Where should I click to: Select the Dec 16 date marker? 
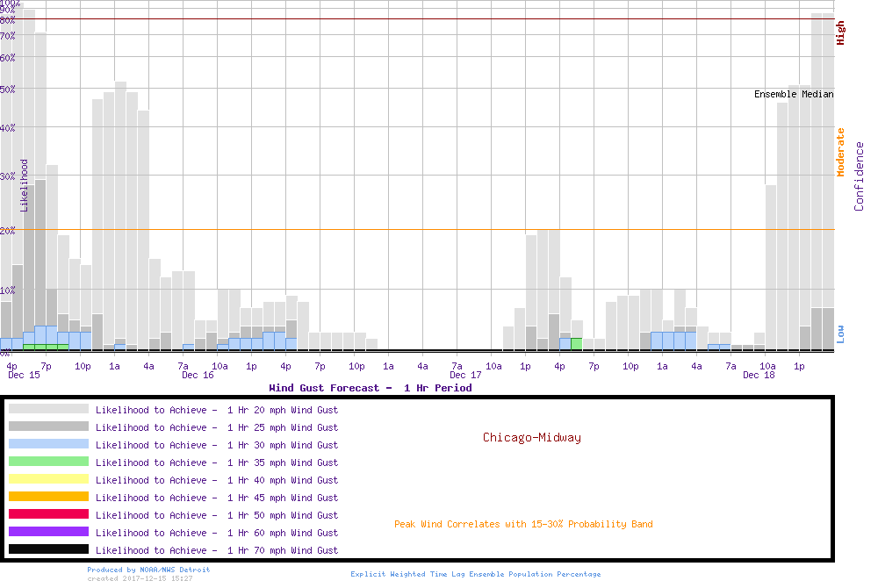tap(198, 375)
